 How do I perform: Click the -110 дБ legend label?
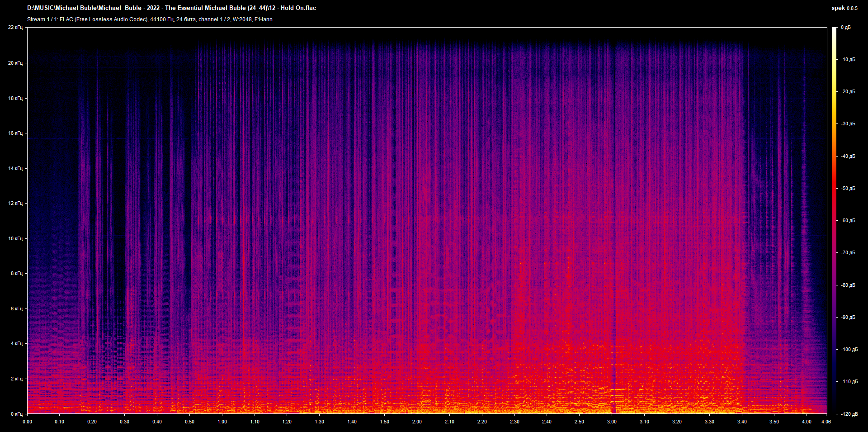849,382
